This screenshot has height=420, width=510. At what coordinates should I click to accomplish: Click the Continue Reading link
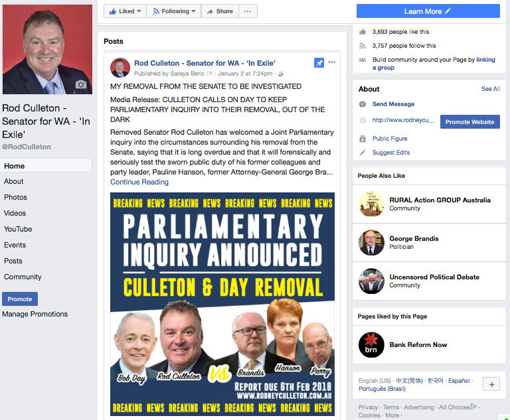pos(139,182)
